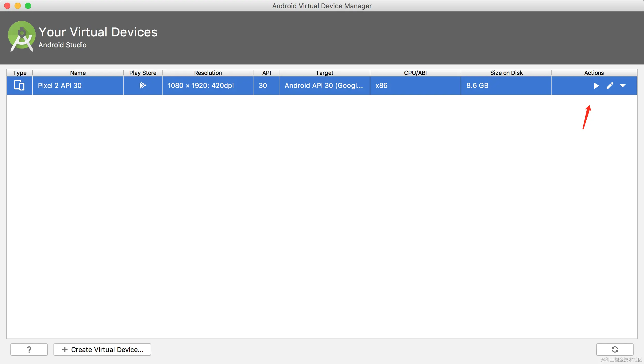Sort devices by Name column header
The image size is (644, 364).
coord(78,73)
